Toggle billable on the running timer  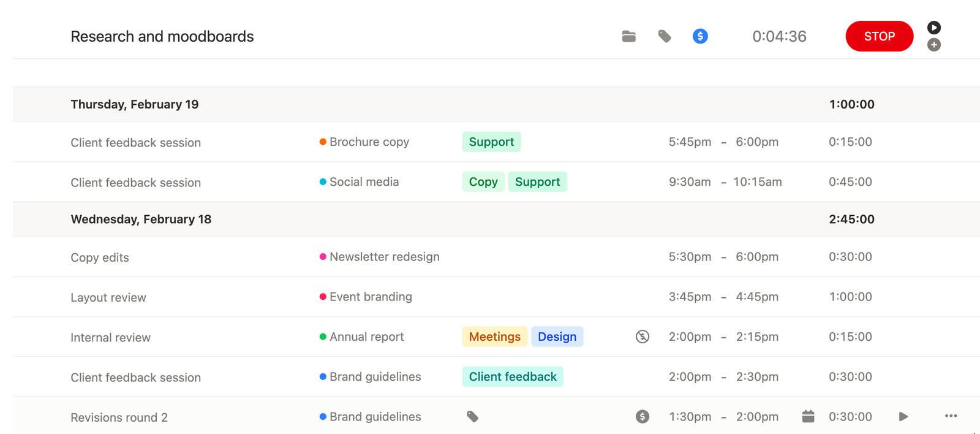click(700, 37)
